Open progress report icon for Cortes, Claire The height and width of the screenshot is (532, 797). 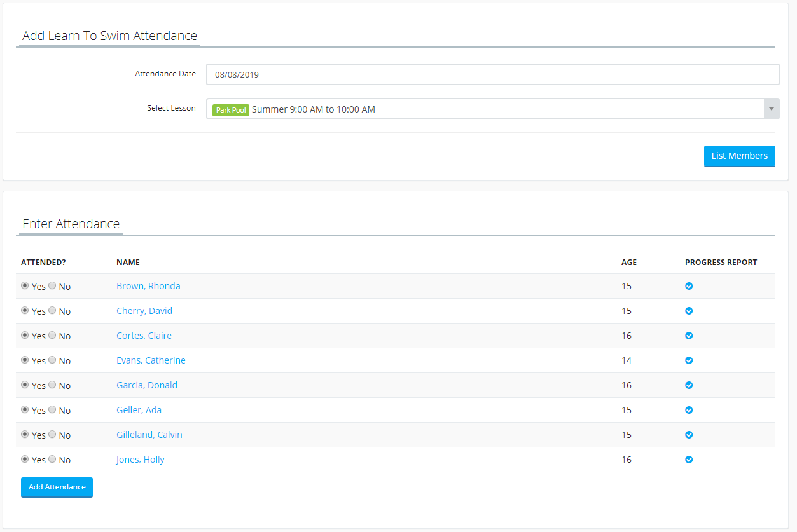point(689,336)
